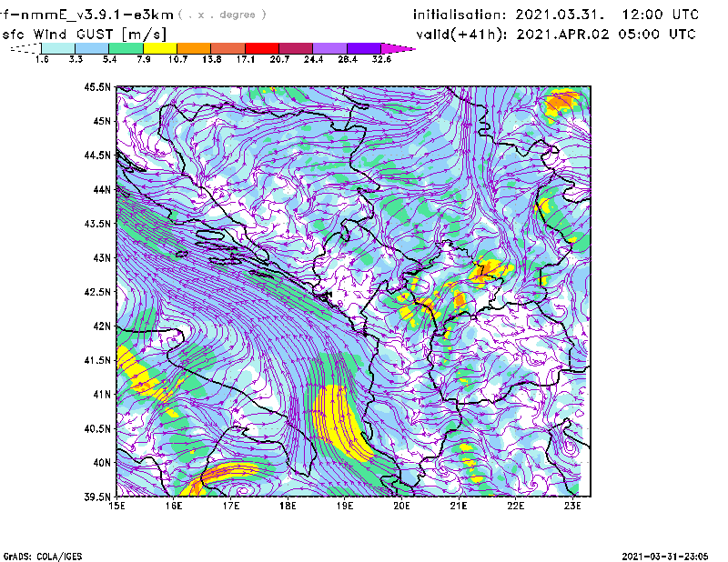Click the crimson legend swatch after 20.7

(x=296, y=48)
